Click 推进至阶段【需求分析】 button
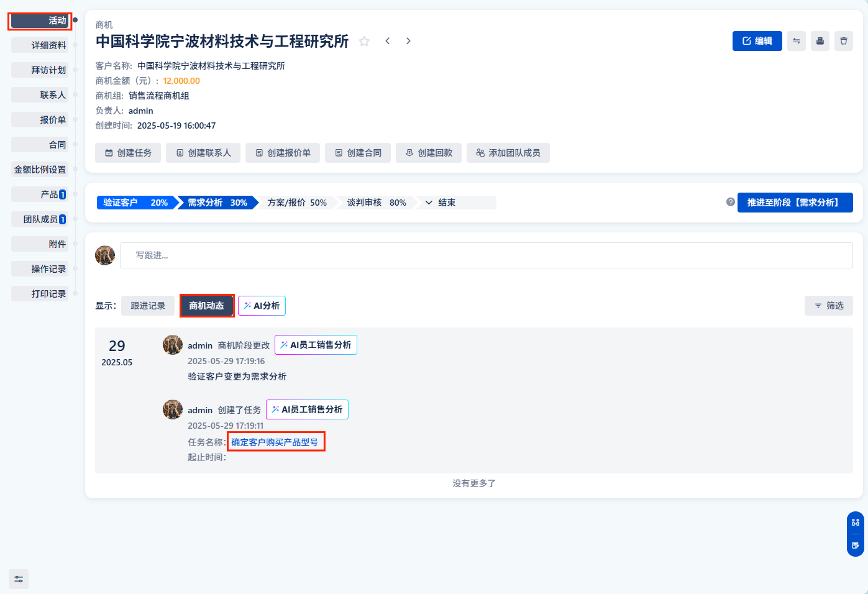The width and height of the screenshot is (868, 594). click(x=795, y=203)
